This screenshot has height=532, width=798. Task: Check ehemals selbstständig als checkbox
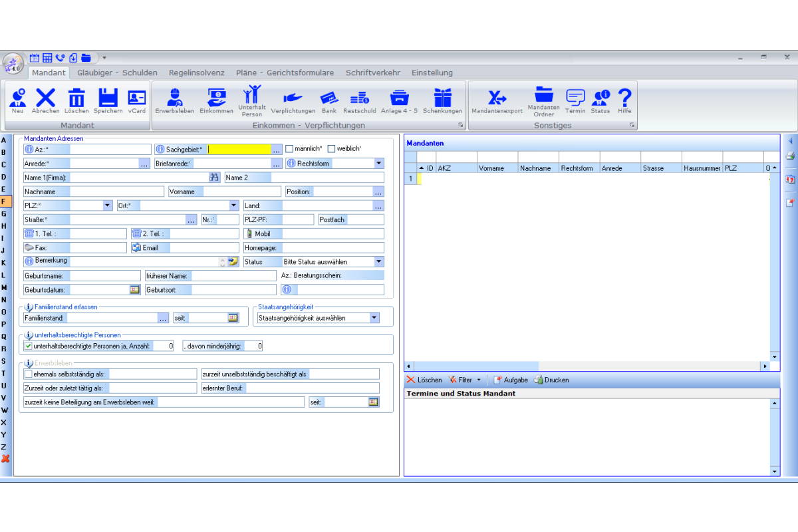(x=28, y=374)
